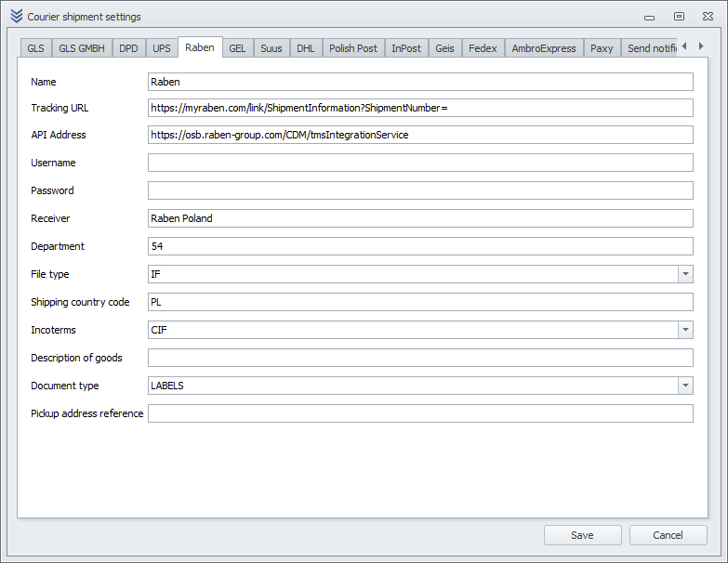Click the "Pickup address reference" label
Viewport: 728px width, 563px height.
click(x=86, y=413)
